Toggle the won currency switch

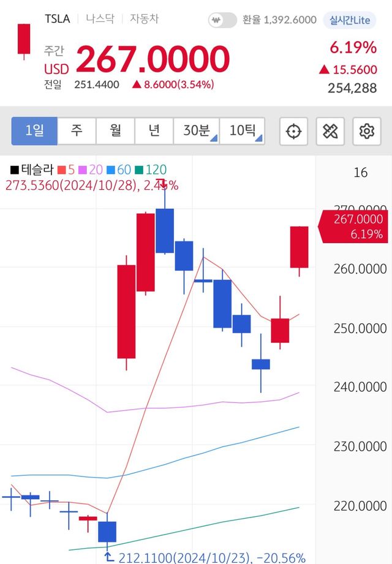tap(222, 20)
